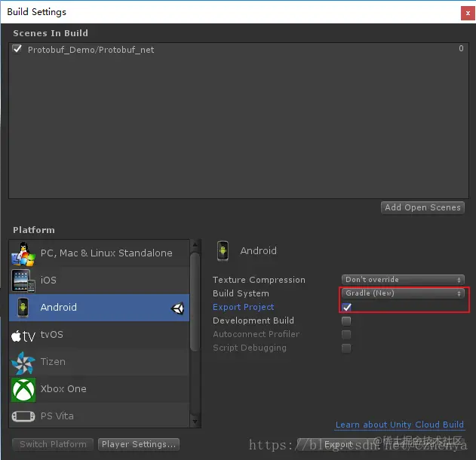
Task: Click the Tizen pinwheel icon
Action: coord(23,363)
